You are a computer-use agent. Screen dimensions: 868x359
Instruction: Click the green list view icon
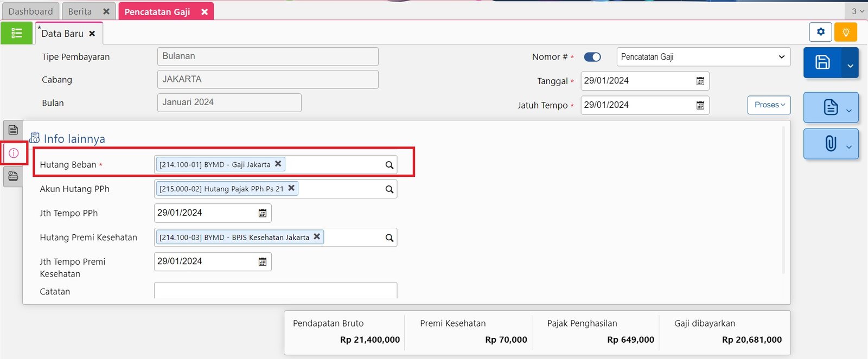coord(16,33)
